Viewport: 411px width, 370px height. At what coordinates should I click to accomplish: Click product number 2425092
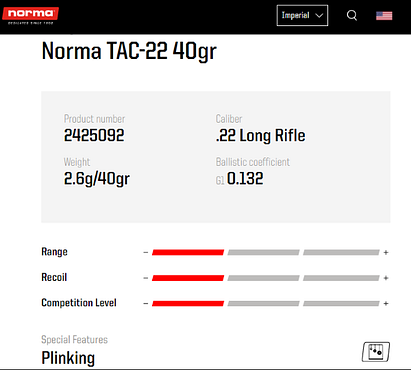(94, 135)
